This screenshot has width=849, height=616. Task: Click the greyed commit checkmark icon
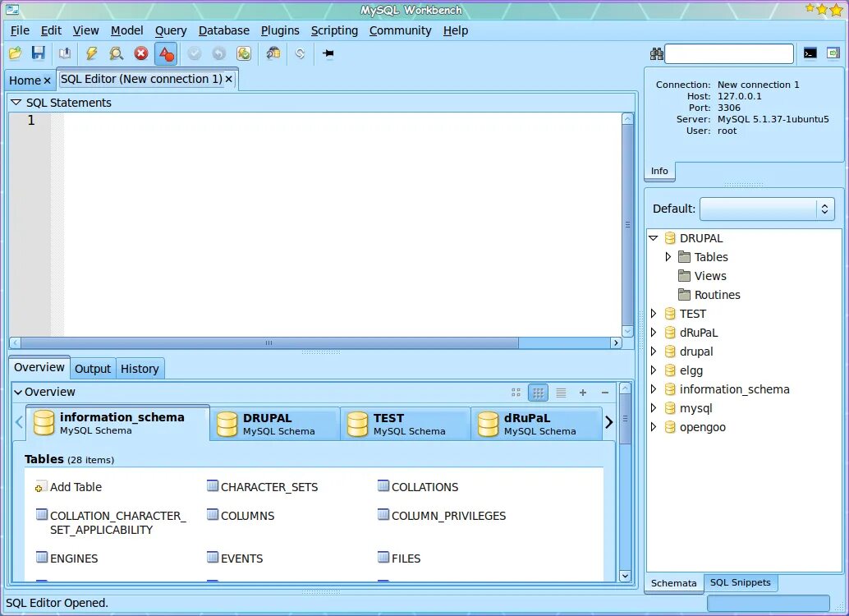[194, 53]
